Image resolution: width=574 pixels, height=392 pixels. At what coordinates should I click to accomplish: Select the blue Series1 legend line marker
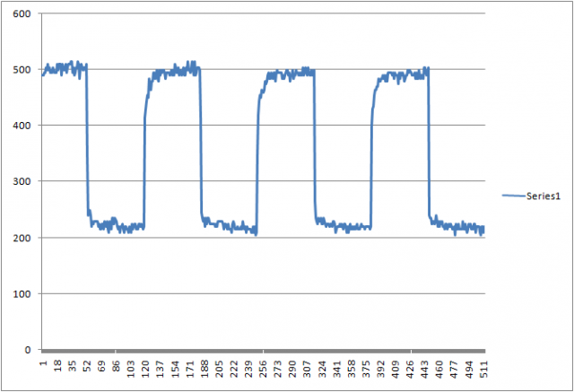[x=512, y=196]
